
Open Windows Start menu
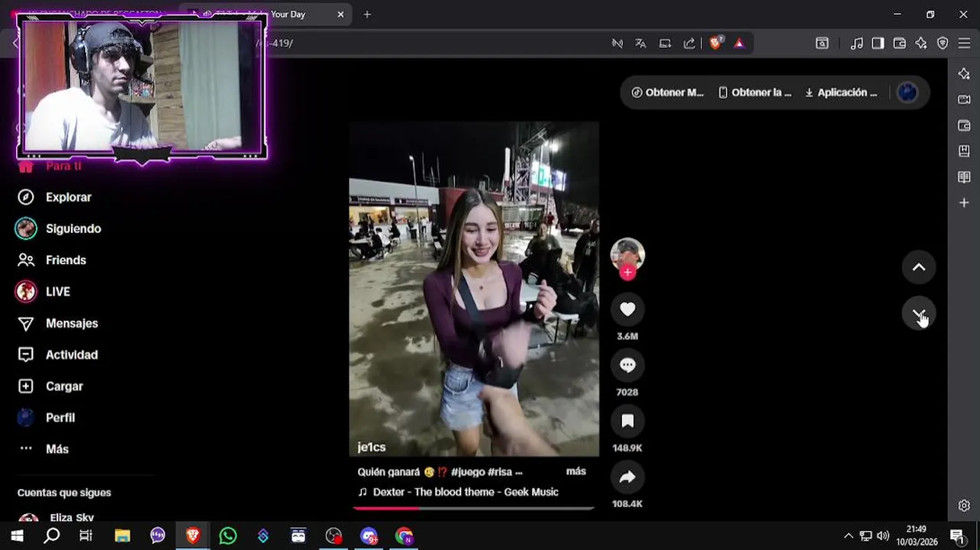coord(17,536)
